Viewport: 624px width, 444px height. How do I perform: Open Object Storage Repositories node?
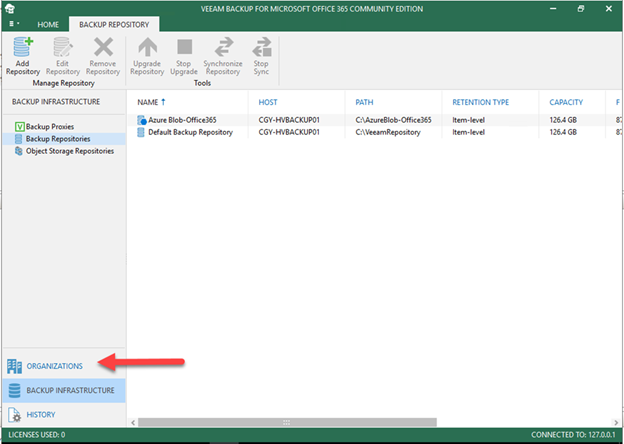(x=70, y=151)
